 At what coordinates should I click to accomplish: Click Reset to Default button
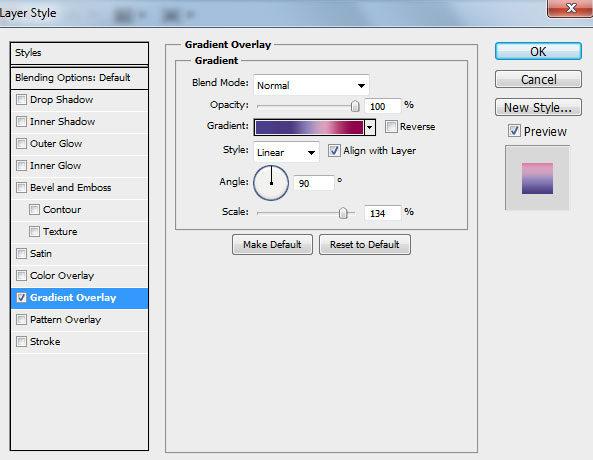365,244
